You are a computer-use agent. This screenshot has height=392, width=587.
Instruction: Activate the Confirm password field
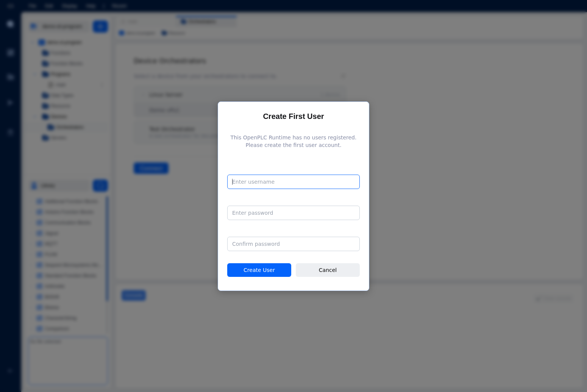tap(293, 244)
